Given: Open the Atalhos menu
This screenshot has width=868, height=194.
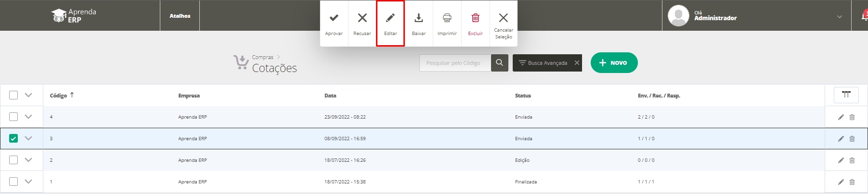Looking at the screenshot, I should pos(180,16).
